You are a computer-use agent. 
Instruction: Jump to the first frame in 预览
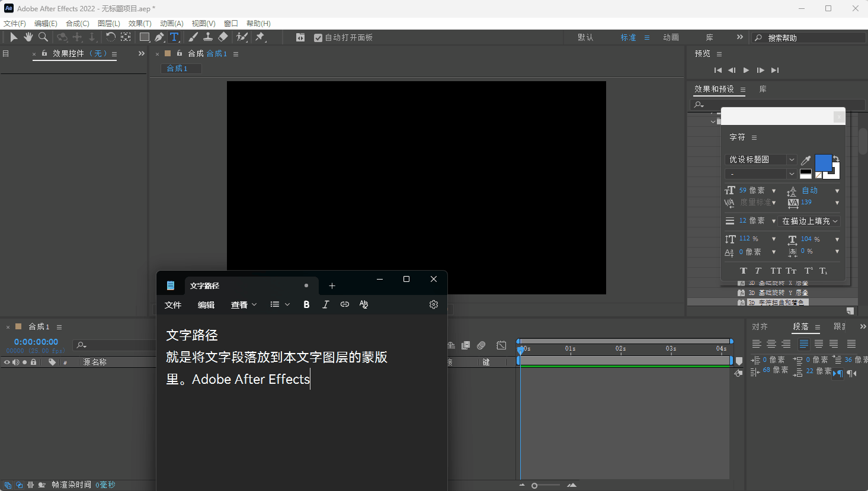[x=718, y=70]
